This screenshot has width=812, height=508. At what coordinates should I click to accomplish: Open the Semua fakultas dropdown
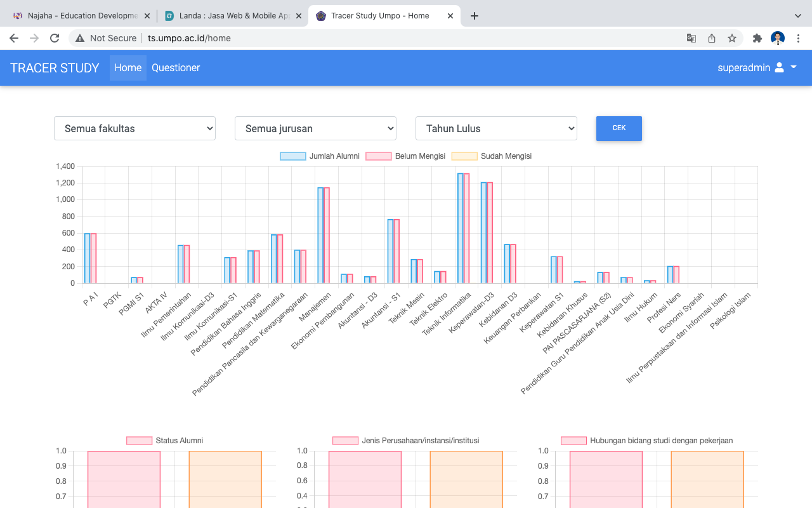[x=134, y=128]
